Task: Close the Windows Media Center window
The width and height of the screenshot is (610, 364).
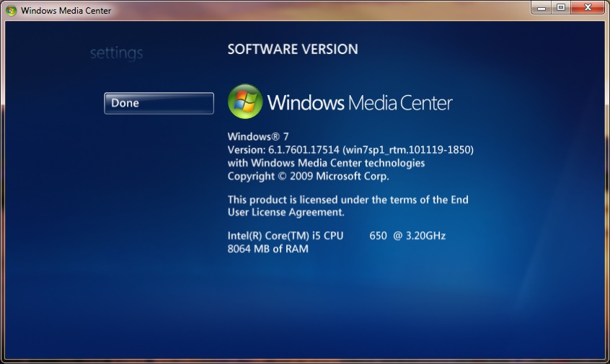Action: [x=588, y=7]
